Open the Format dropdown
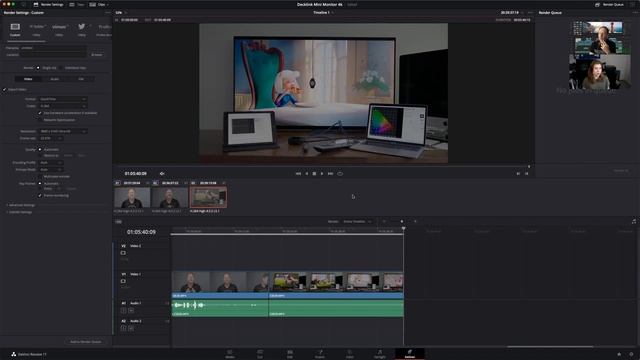Image resolution: width=640 pixels, height=360 pixels. pyautogui.click(x=62, y=99)
